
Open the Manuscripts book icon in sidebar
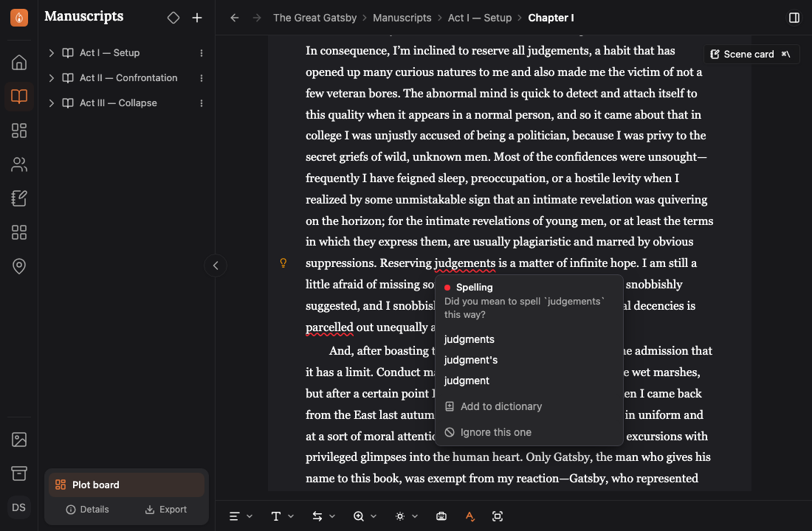point(19,97)
